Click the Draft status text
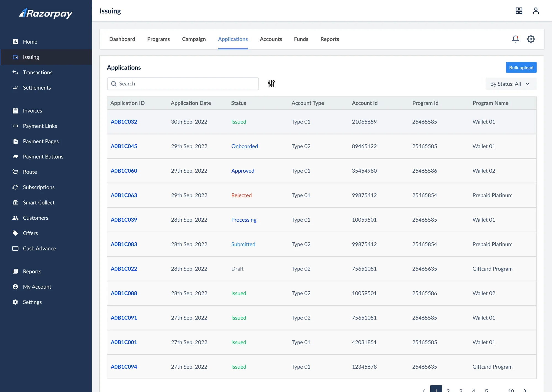The height and width of the screenshot is (392, 552). 237,269
